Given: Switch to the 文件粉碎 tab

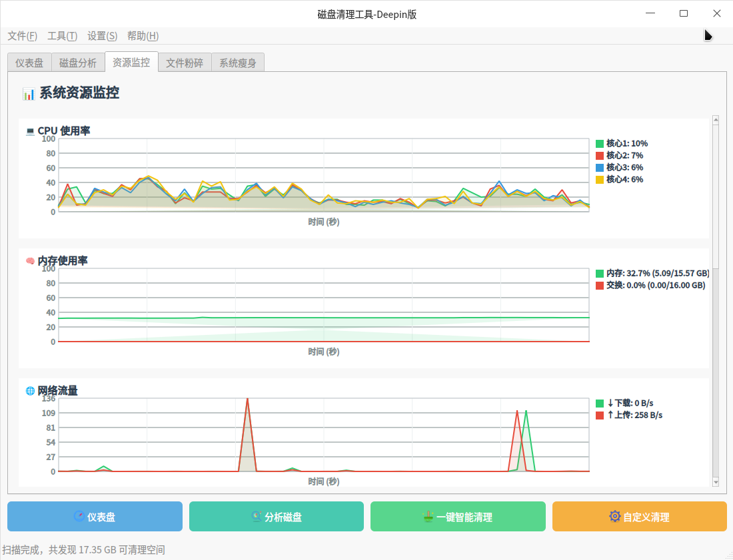Looking at the screenshot, I should (x=185, y=63).
